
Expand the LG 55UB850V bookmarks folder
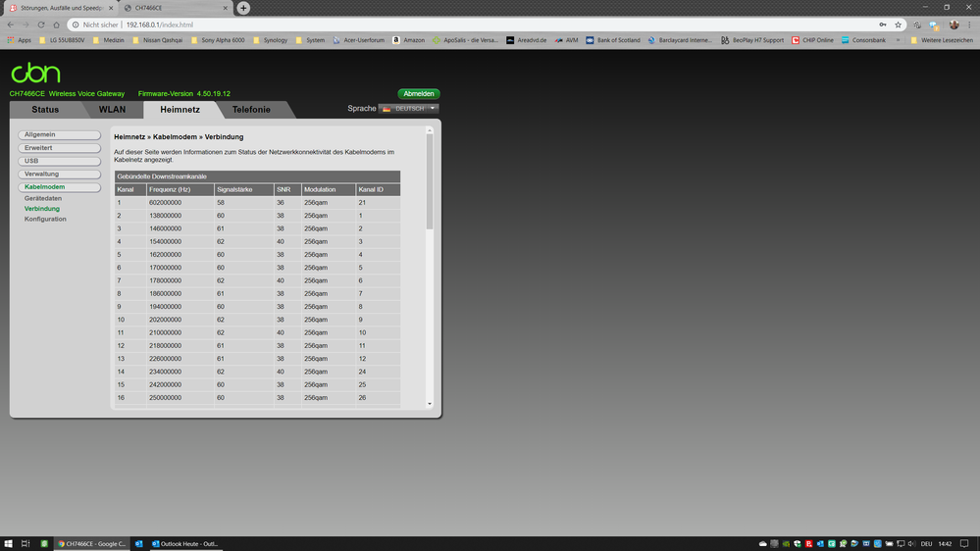[x=61, y=40]
